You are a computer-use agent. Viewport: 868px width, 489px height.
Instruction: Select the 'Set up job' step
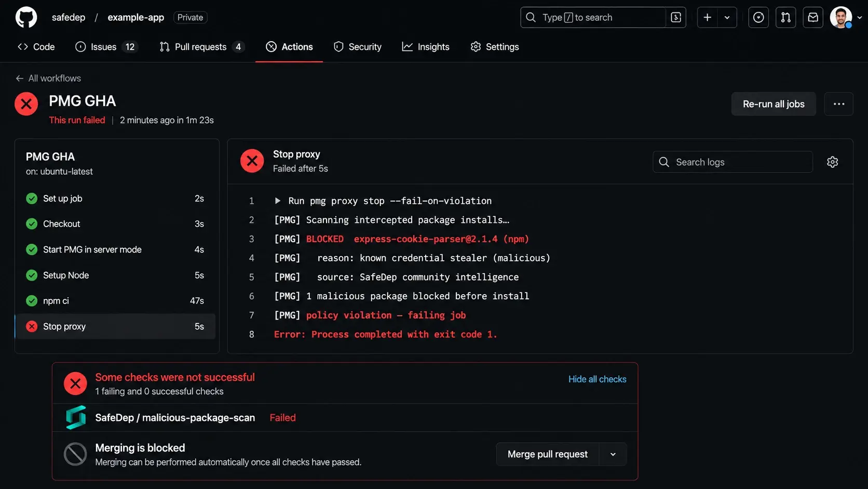[x=115, y=198]
